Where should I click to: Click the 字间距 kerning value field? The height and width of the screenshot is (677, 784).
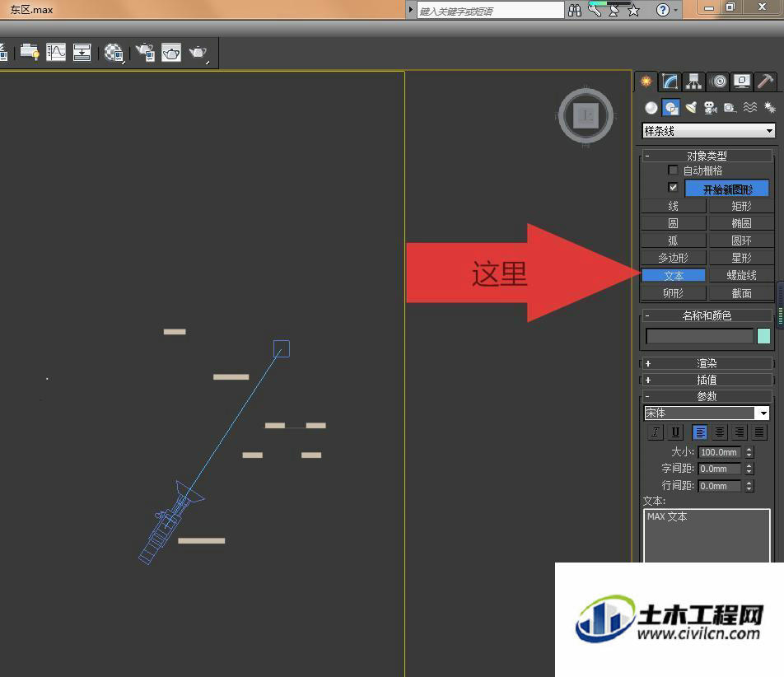(720, 469)
